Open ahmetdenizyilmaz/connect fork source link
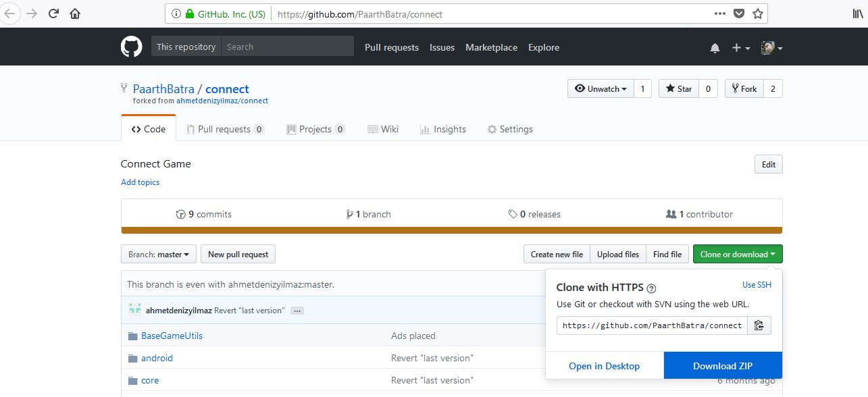Screen dimensions: 868x397 (x=222, y=101)
